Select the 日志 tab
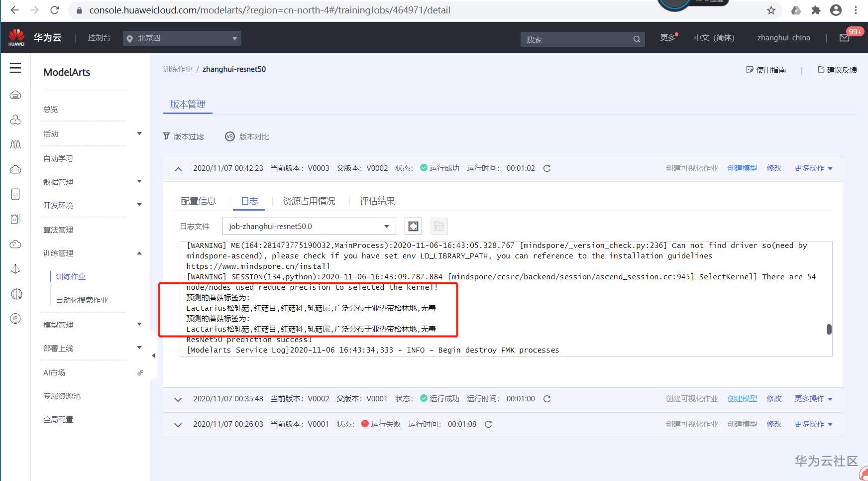This screenshot has height=481, width=868. (249, 201)
